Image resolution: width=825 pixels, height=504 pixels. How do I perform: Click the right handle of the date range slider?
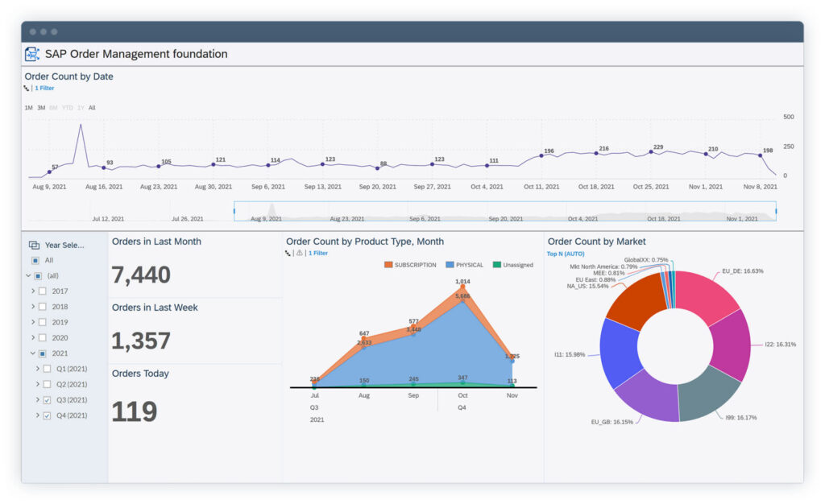(776, 211)
